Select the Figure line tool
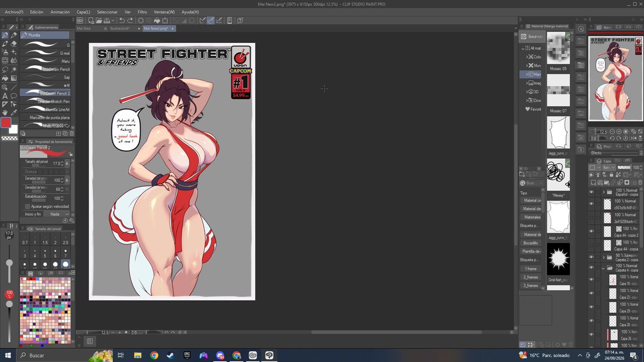 14,87
